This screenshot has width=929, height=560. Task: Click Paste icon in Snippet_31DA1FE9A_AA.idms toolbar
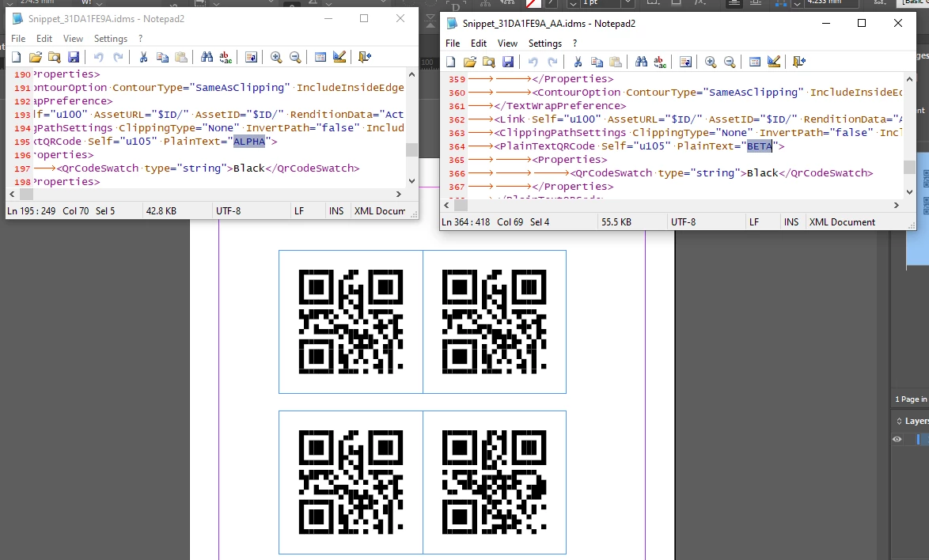pos(616,62)
